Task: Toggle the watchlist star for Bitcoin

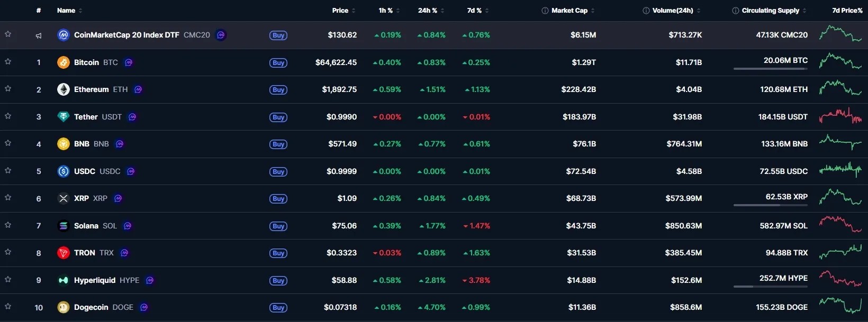Action: click(x=8, y=61)
